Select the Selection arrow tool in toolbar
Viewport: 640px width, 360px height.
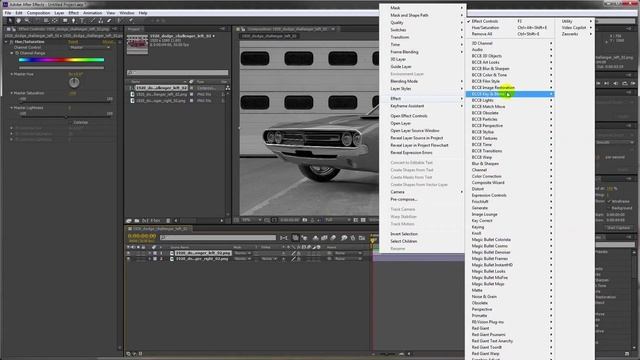point(10,20)
